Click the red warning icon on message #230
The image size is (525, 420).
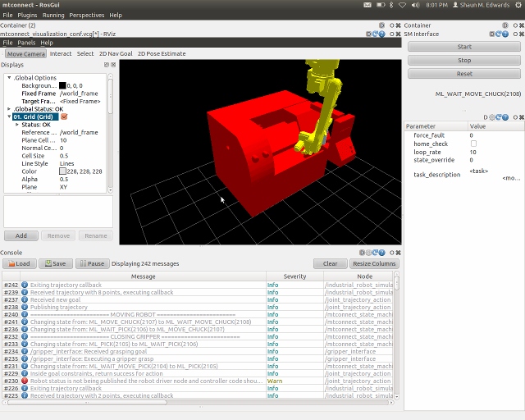click(x=25, y=381)
